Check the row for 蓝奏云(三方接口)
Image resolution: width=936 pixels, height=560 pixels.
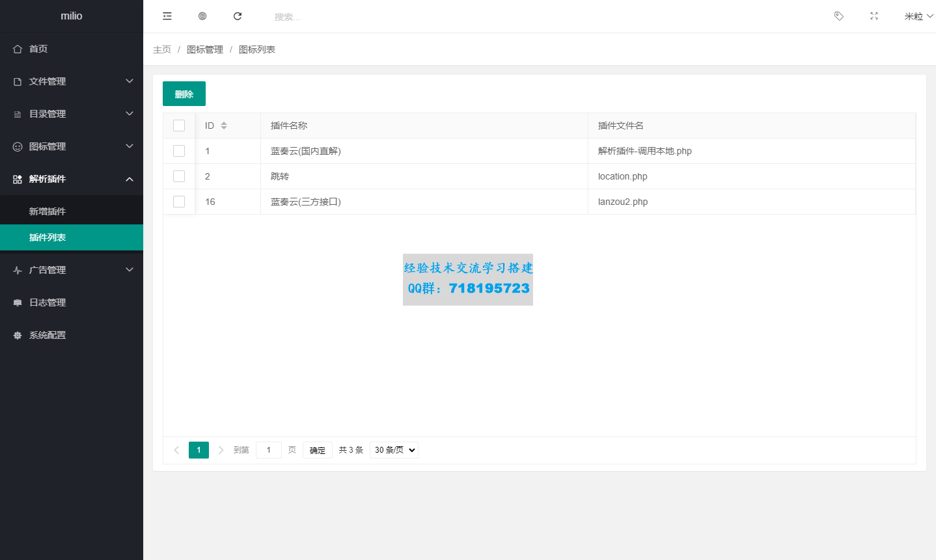pyautogui.click(x=179, y=202)
